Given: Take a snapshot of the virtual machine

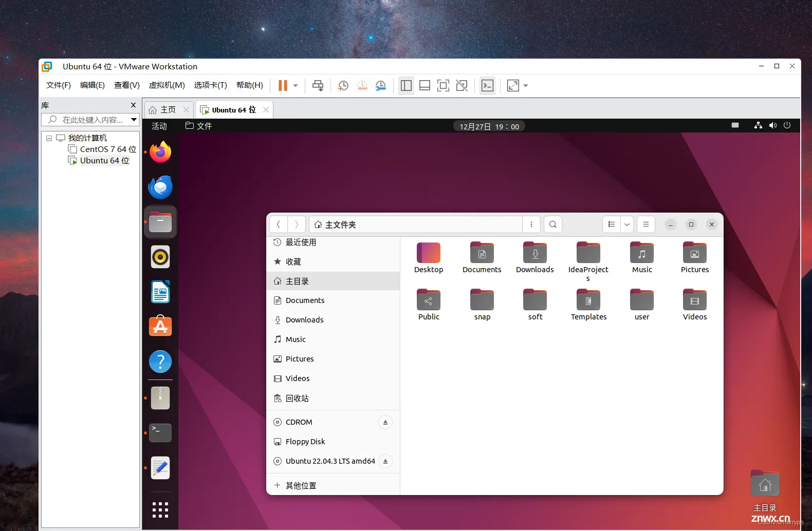Looking at the screenshot, I should click(x=343, y=86).
